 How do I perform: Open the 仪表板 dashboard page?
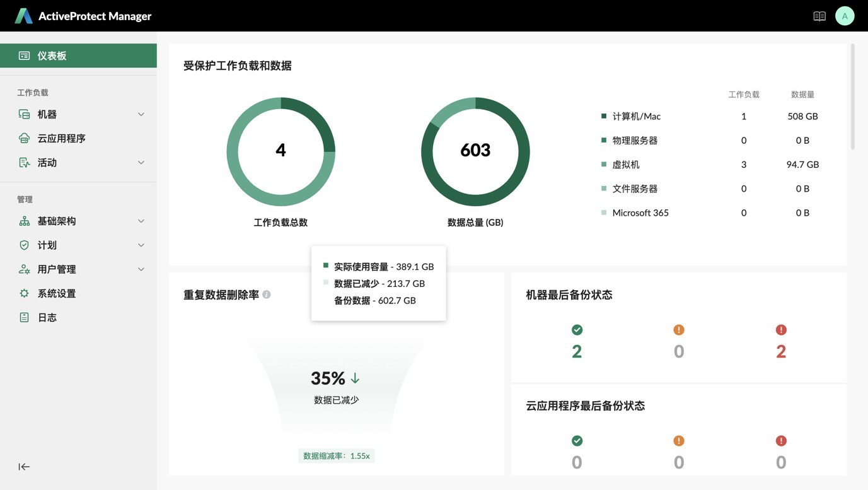(x=52, y=55)
